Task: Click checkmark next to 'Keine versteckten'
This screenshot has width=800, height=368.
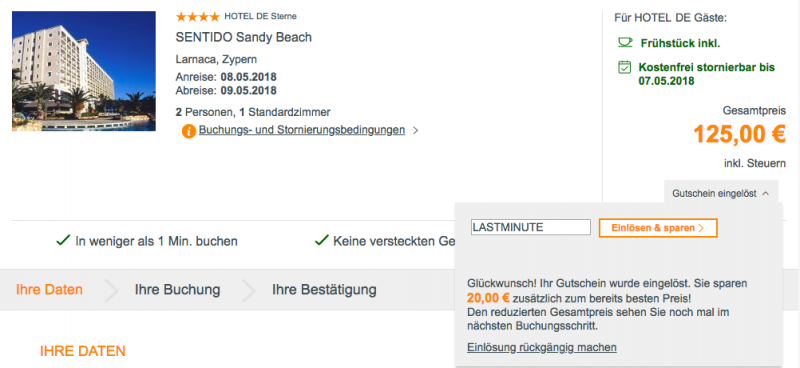Action: coord(321,240)
